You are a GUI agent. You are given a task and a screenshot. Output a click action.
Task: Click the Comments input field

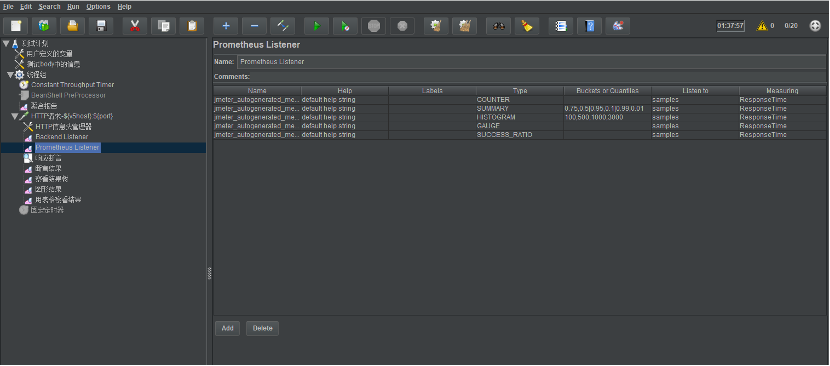(x=539, y=77)
